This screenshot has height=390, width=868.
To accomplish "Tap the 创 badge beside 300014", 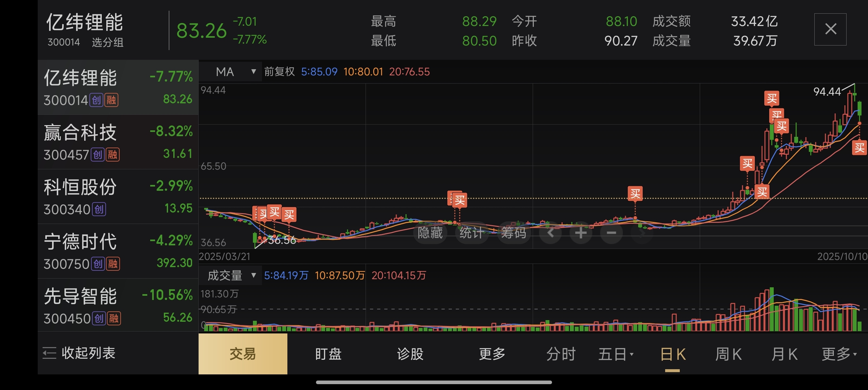I will coord(97,100).
